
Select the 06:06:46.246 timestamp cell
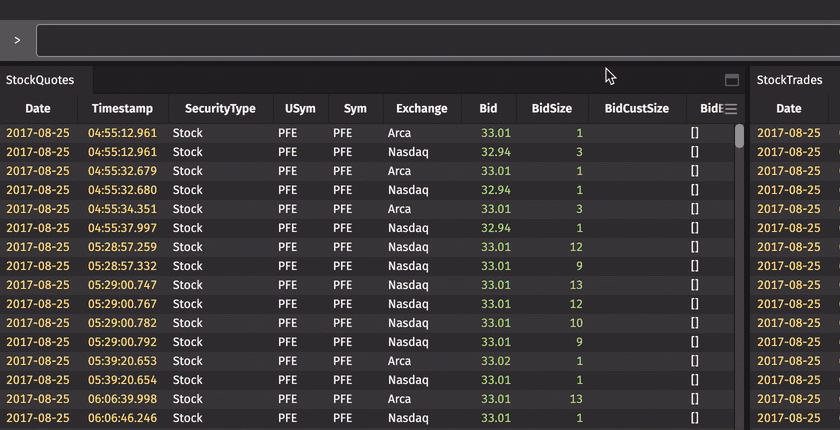pos(122,418)
